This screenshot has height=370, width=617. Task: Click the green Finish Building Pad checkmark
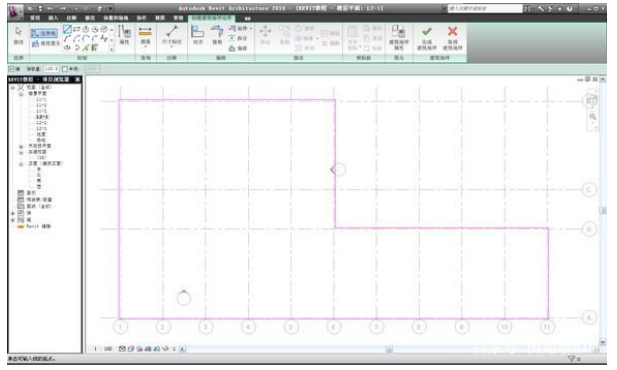[427, 38]
